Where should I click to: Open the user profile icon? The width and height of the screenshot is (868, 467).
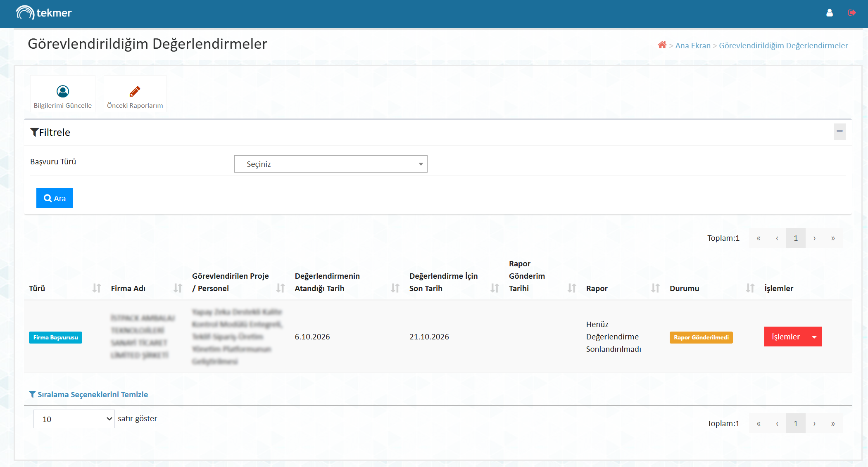tap(829, 13)
